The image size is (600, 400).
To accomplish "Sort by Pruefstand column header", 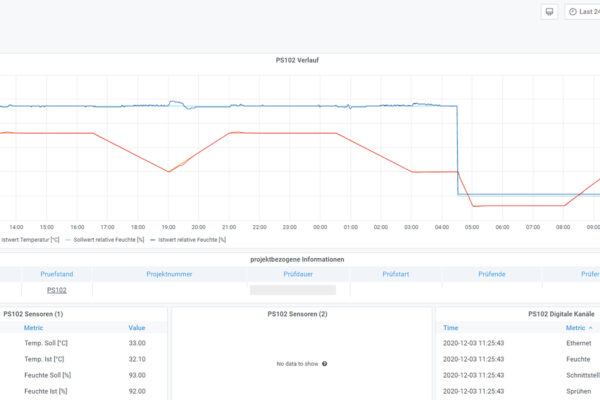I will [57, 274].
